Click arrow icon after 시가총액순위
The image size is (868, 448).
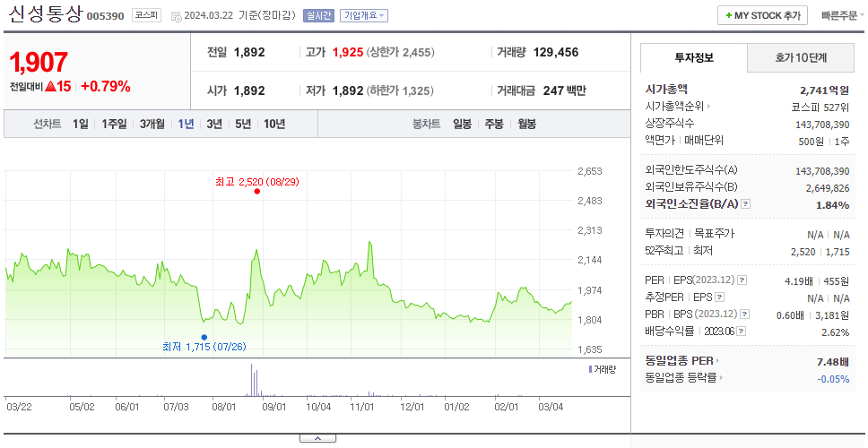click(708, 107)
